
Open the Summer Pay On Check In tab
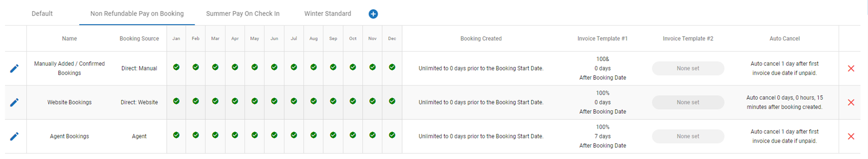(243, 13)
